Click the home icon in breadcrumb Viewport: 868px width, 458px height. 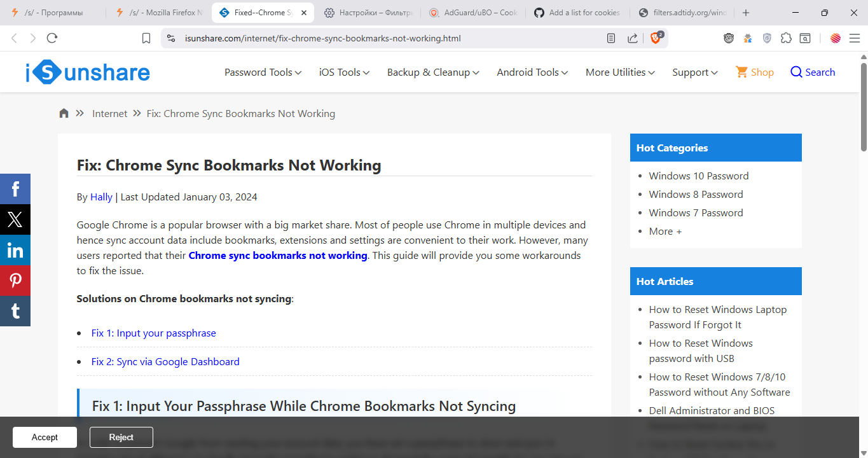coord(64,113)
